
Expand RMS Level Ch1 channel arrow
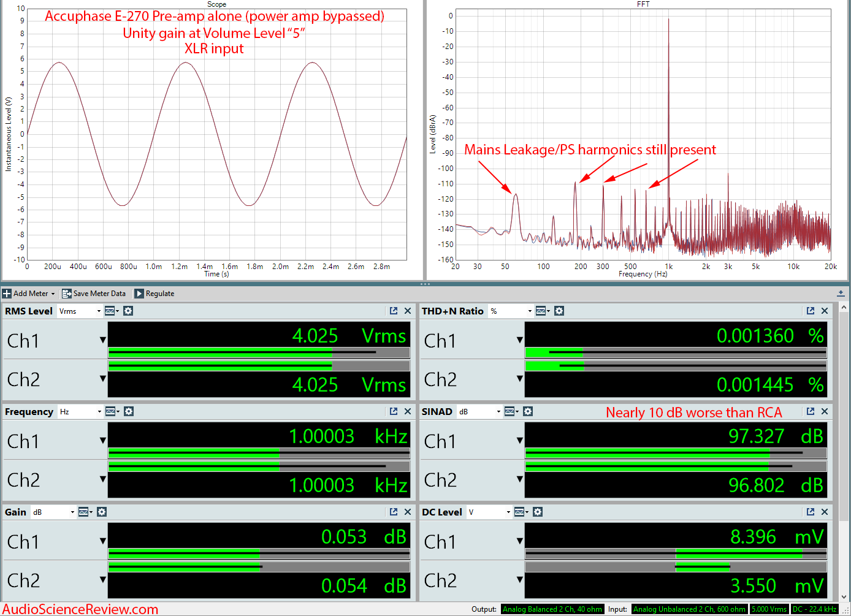[x=103, y=340]
